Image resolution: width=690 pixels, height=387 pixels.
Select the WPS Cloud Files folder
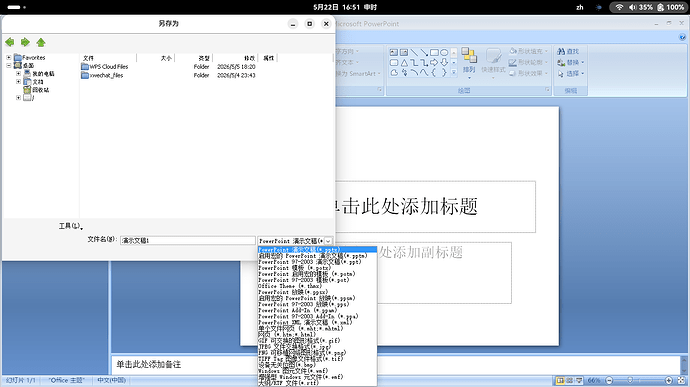pos(105,66)
